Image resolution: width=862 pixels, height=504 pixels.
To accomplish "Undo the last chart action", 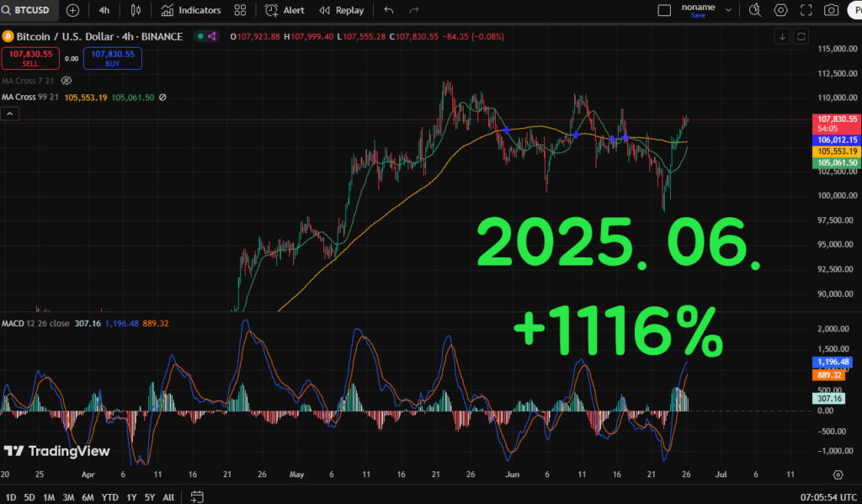I will (389, 10).
